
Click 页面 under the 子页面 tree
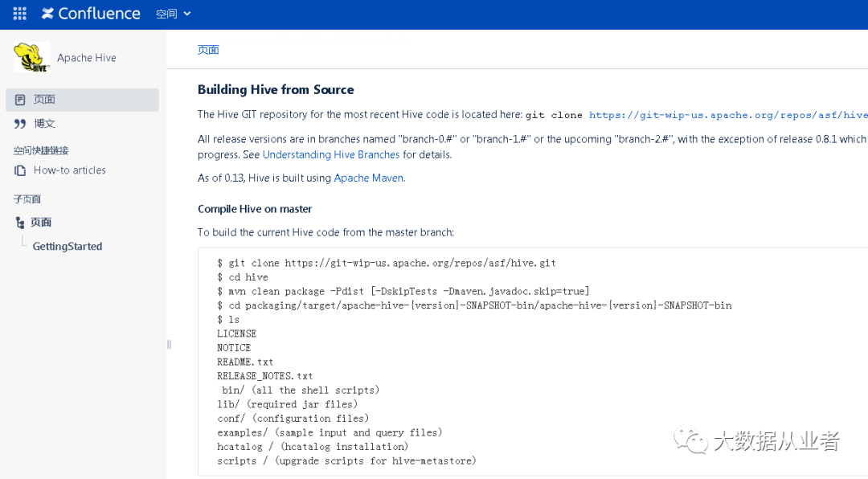pos(41,223)
